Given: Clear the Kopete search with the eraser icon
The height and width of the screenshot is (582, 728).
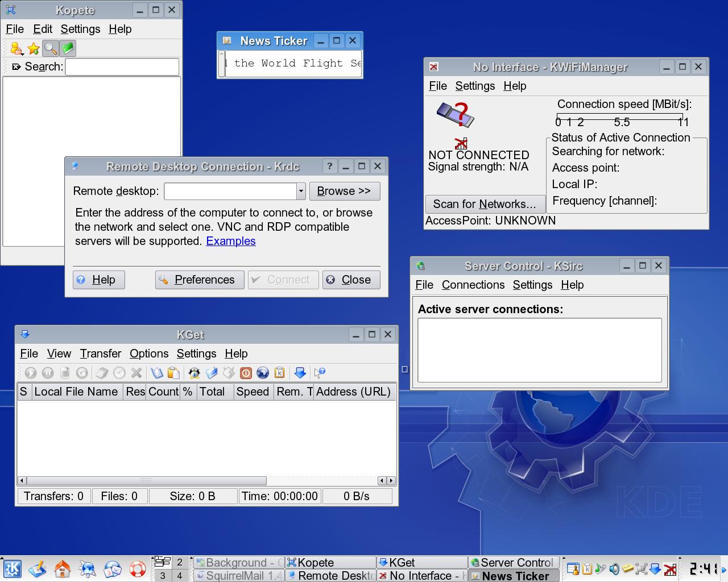Looking at the screenshot, I should [16, 67].
